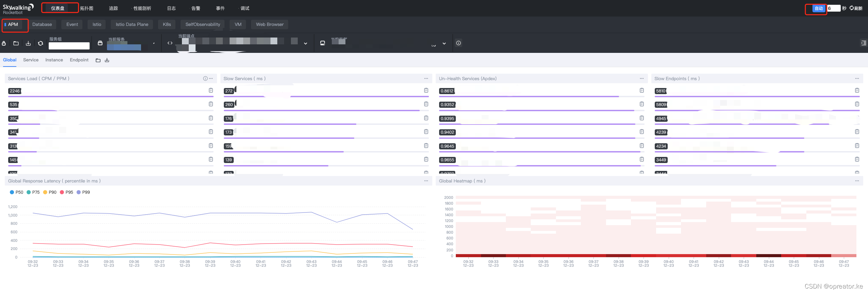Select the Web Browser dashboard button
Viewport: 868px width, 293px height.
270,25
